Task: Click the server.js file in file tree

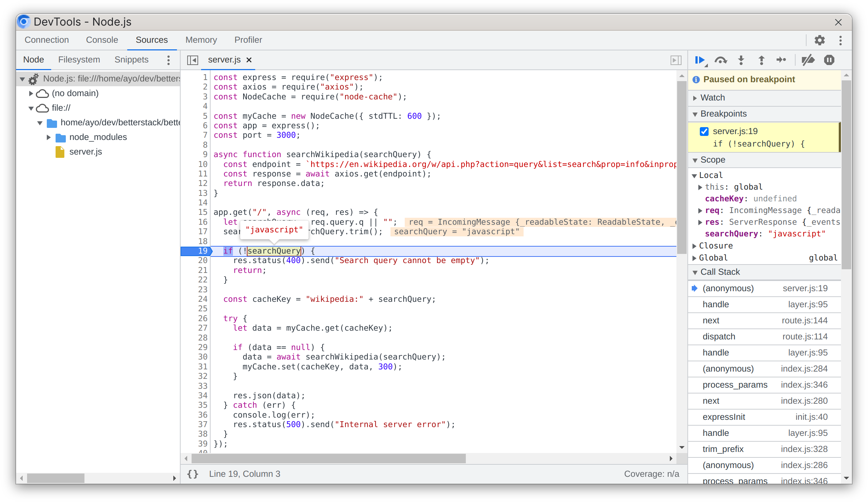Action: point(87,151)
